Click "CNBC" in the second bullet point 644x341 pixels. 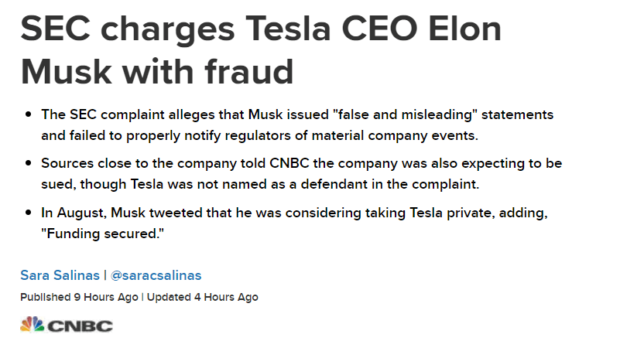(289, 163)
